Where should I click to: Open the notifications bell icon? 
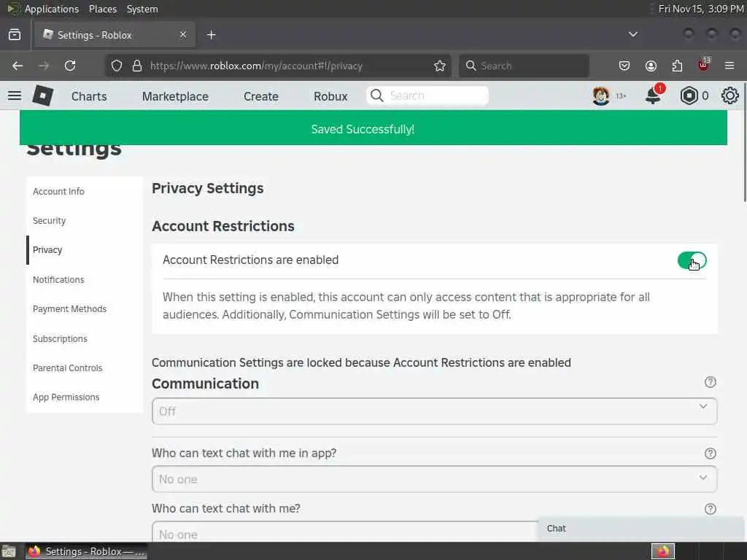coord(654,95)
